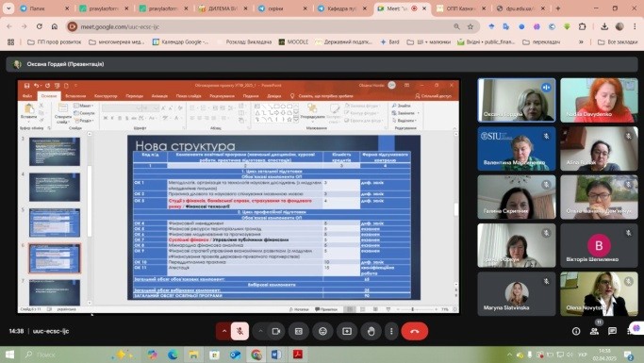
Task: Select Вікторія Шепиленко participant tile
Action: click(x=600, y=245)
